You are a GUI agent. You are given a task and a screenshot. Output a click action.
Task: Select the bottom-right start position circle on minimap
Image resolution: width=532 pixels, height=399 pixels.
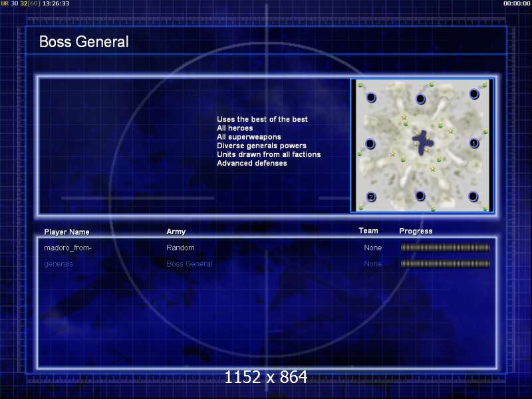(473, 196)
